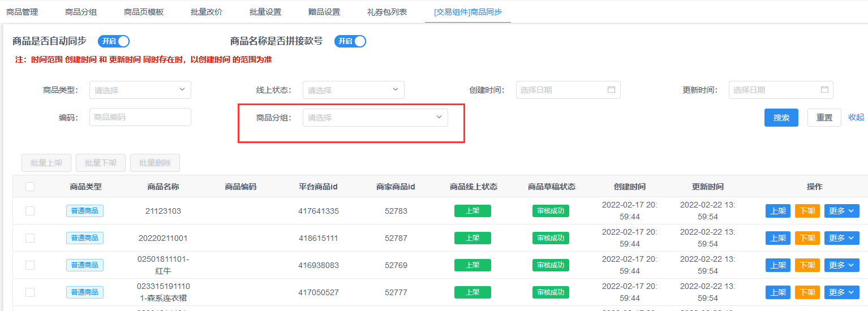Open the 商品类型 dropdown

pyautogui.click(x=140, y=90)
